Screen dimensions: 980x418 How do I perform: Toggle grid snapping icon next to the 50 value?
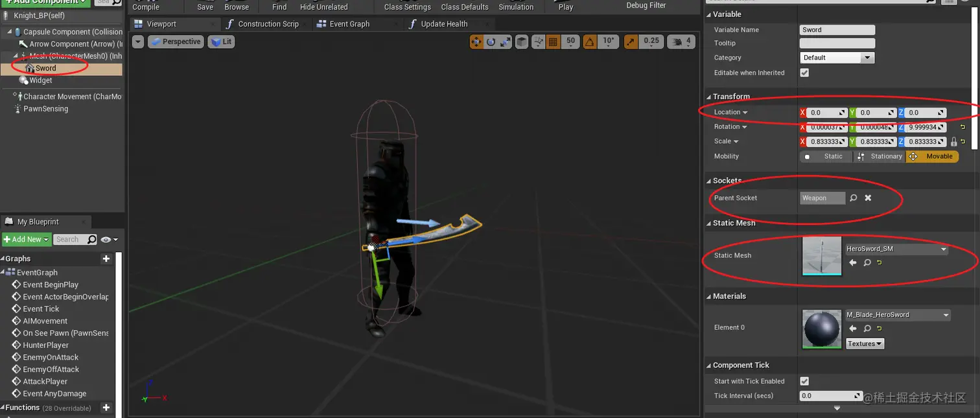coord(553,41)
